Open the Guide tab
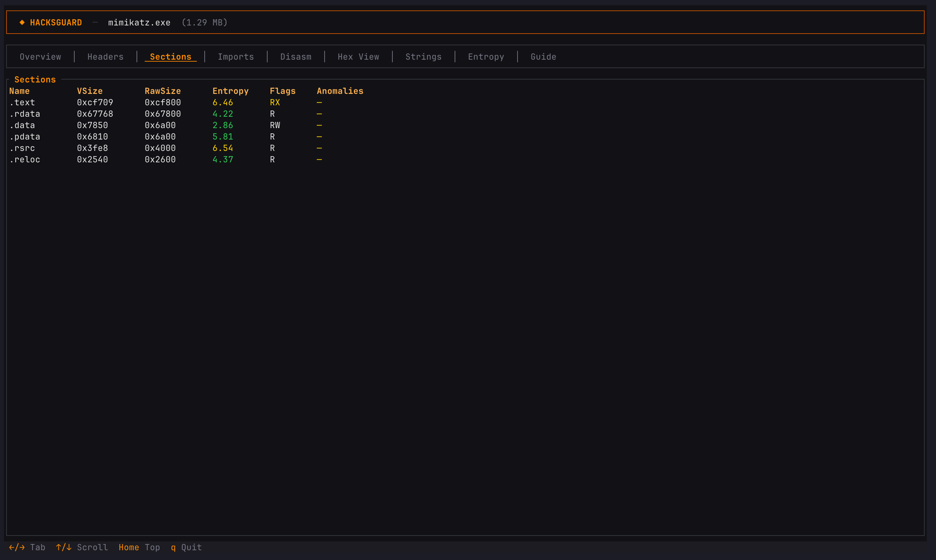 coord(543,57)
